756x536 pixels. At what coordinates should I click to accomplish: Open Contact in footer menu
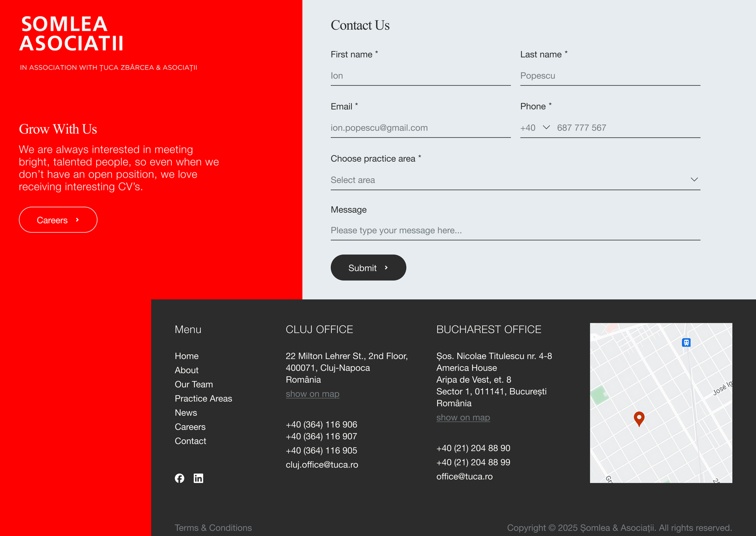pyautogui.click(x=190, y=441)
